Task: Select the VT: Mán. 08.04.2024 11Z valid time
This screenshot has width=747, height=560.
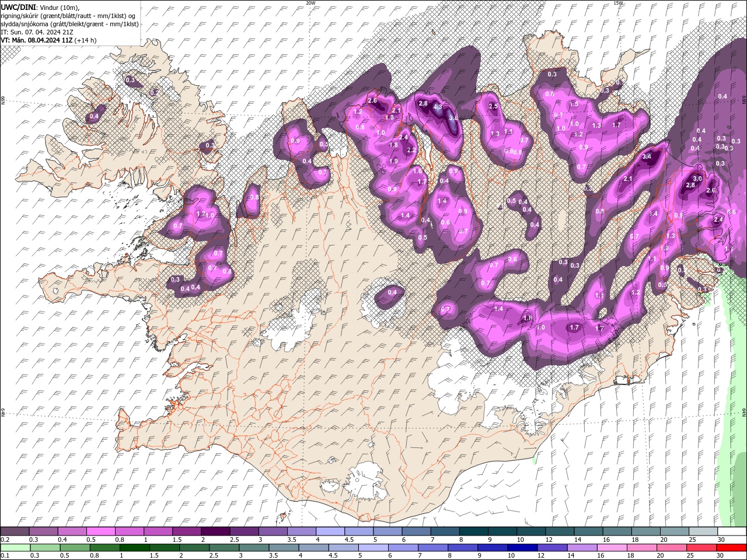Action: pyautogui.click(x=37, y=40)
